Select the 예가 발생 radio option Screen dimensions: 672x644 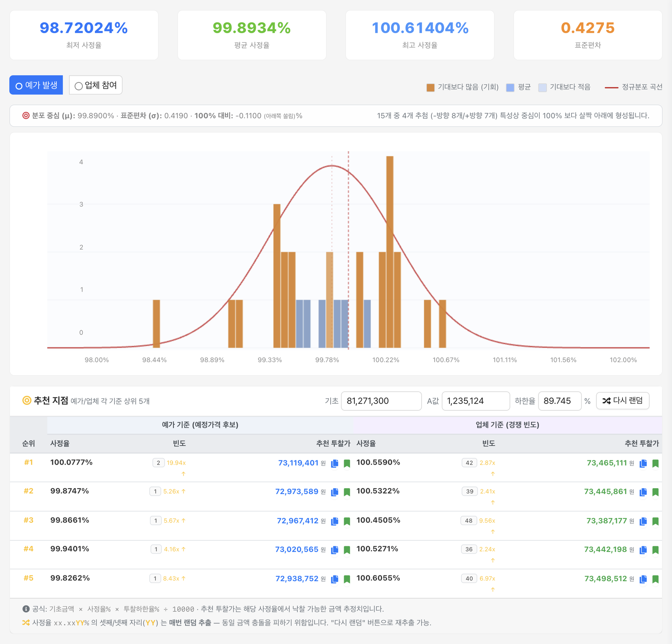tap(36, 85)
